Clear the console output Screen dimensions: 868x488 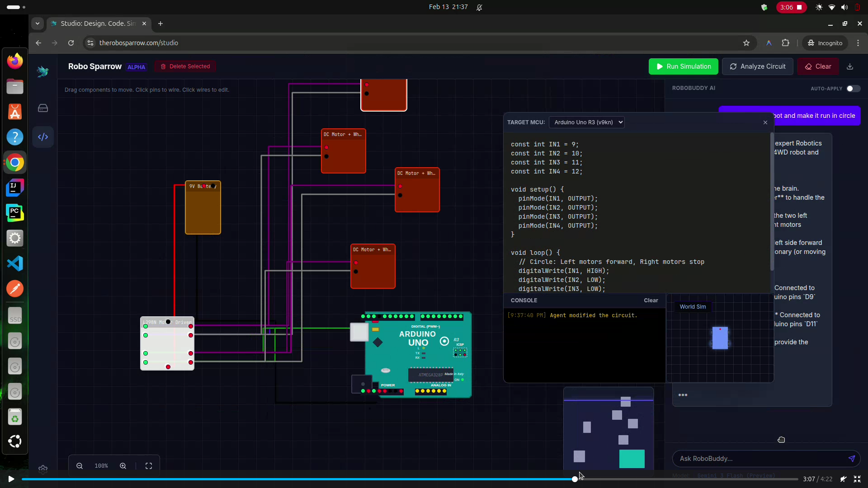[651, 300]
